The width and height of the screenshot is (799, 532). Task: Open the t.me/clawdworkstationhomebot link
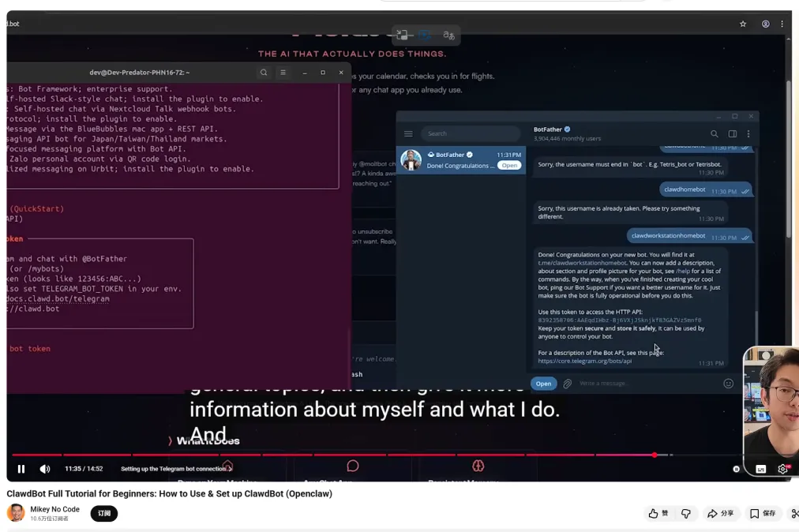coord(582,263)
